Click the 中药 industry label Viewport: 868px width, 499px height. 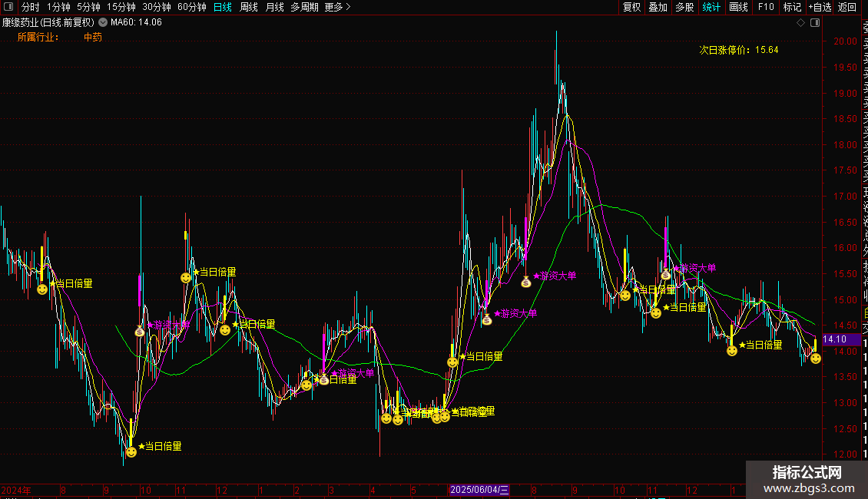93,37
